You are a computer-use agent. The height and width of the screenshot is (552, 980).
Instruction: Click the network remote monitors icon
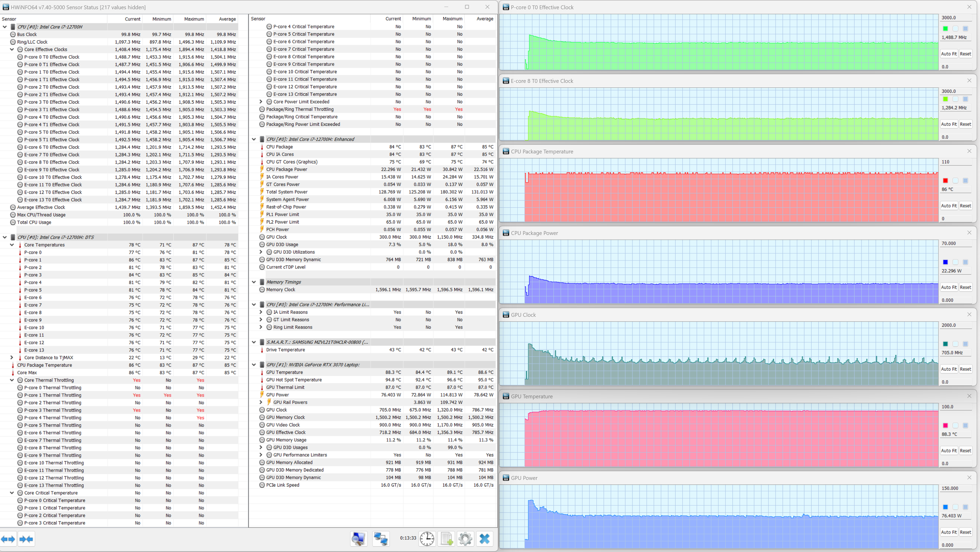(x=381, y=539)
